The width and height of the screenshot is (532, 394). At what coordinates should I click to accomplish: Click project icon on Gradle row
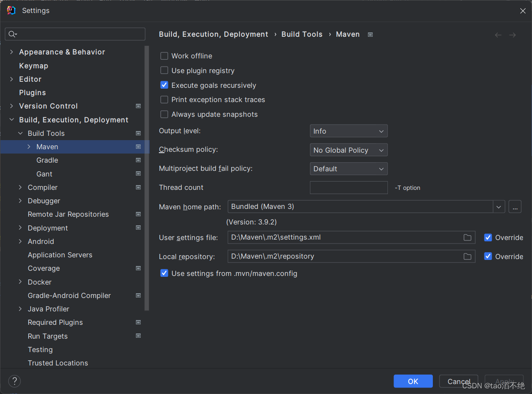(x=138, y=160)
